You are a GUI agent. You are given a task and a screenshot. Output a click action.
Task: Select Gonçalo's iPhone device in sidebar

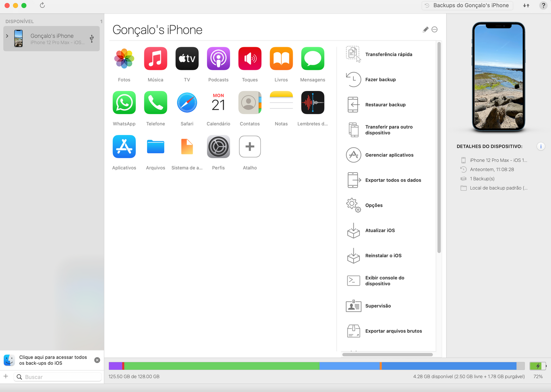click(x=52, y=39)
